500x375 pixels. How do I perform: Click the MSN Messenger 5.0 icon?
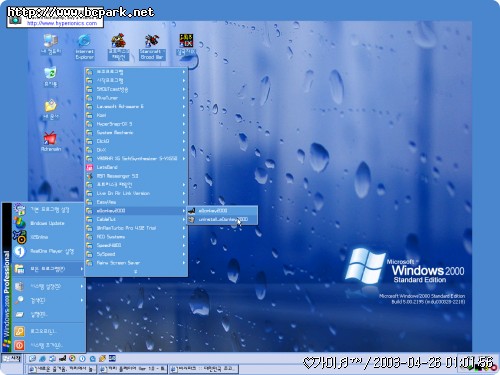89,176
